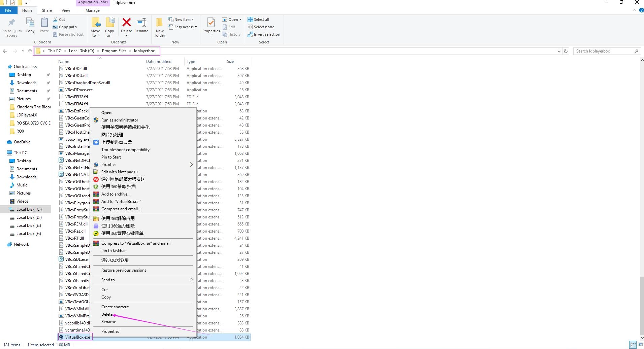Viewport: 644px width, 349px height.
Task: Go up one folder level arrow
Action: point(30,51)
